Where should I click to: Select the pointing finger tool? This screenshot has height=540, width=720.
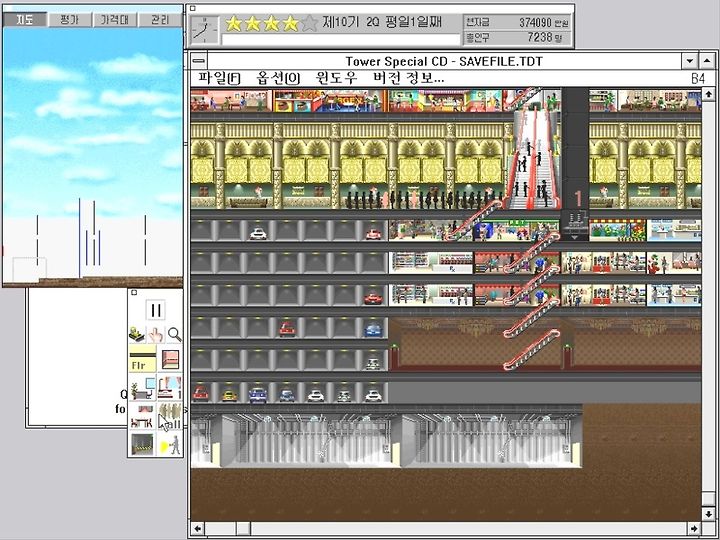click(x=156, y=334)
